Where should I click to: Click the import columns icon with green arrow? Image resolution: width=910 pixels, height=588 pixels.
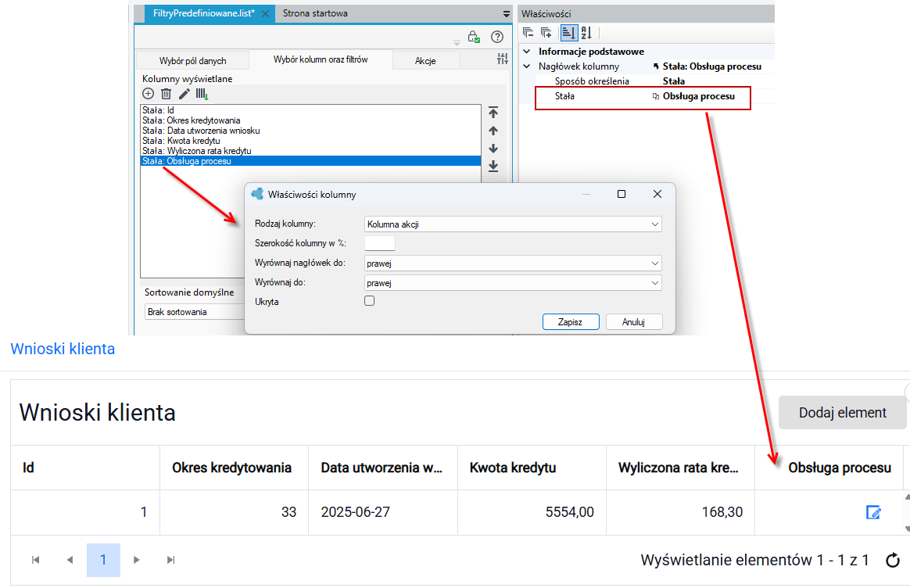coord(202,94)
